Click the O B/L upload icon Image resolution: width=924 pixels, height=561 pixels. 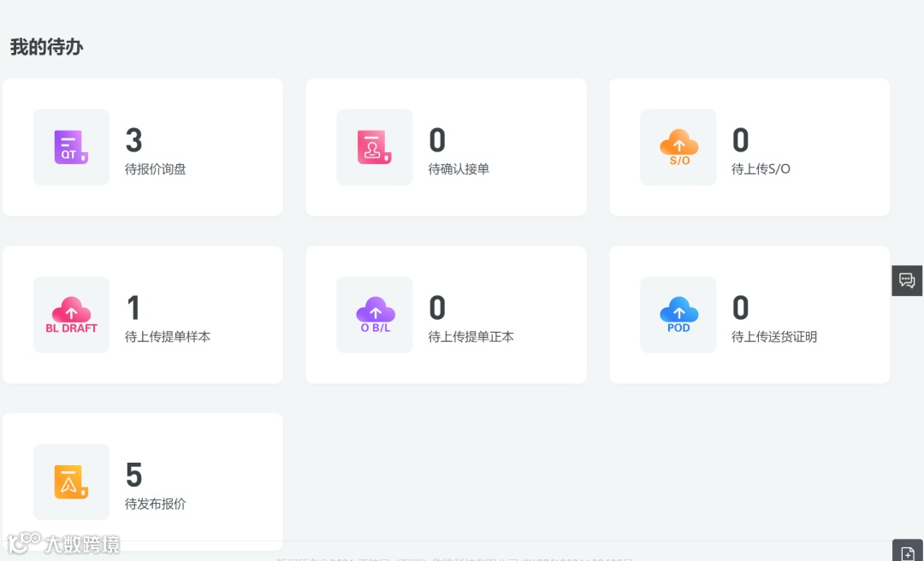[x=374, y=315]
